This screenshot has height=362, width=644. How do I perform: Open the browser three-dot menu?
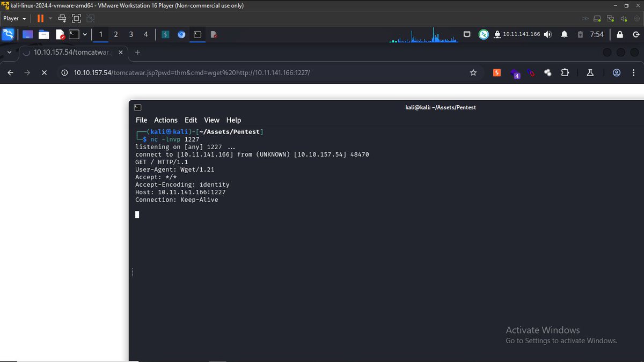tap(634, 72)
